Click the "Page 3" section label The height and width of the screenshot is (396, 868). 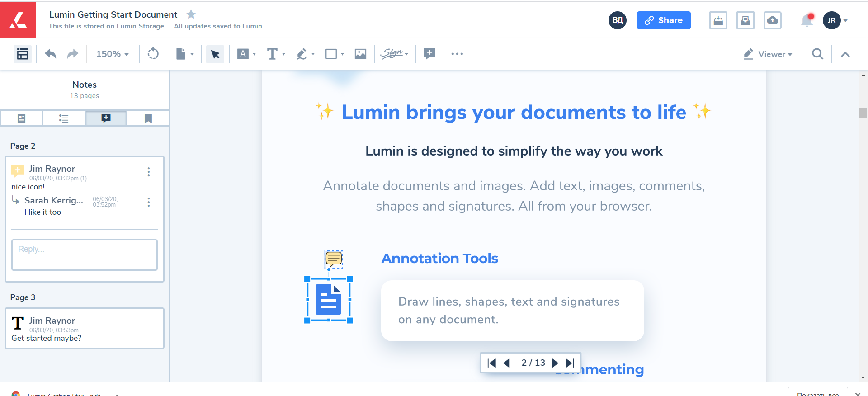[x=23, y=297]
